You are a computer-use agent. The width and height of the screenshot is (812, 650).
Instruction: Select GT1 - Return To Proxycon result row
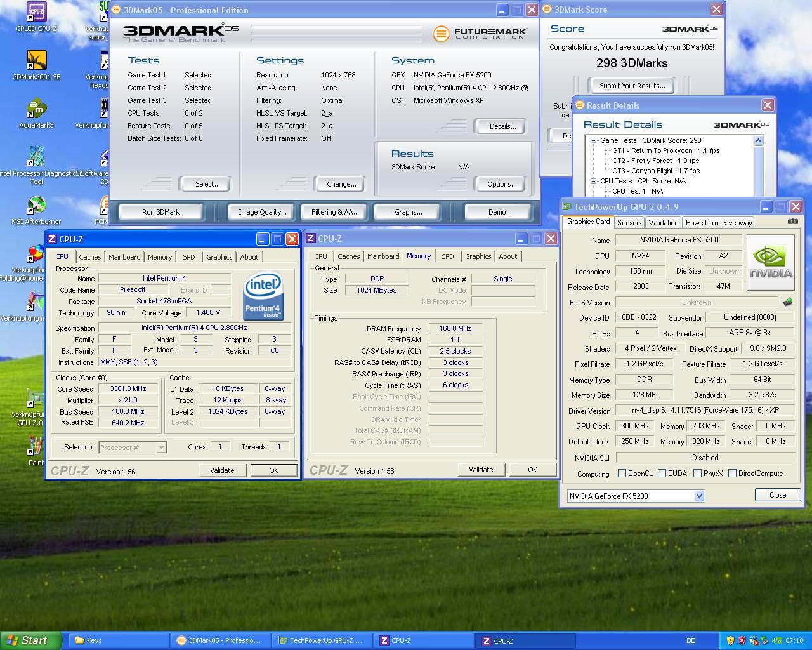click(666, 150)
